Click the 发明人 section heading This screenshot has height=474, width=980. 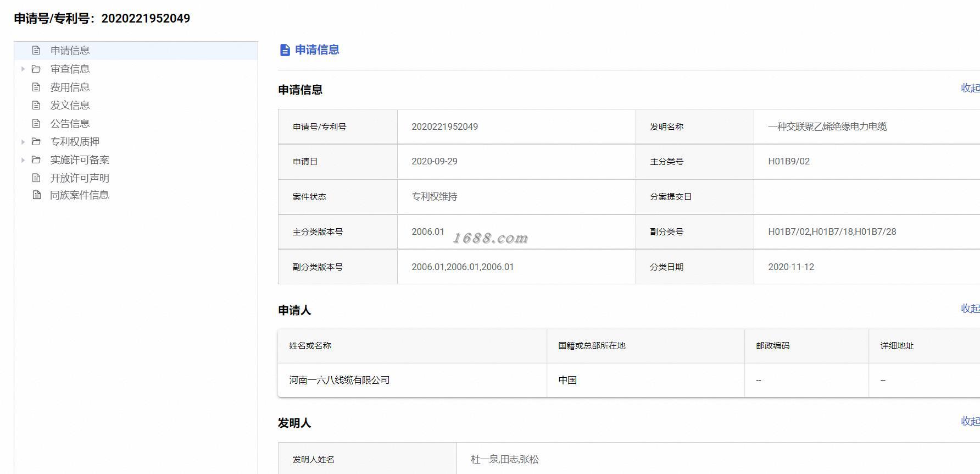click(x=294, y=423)
